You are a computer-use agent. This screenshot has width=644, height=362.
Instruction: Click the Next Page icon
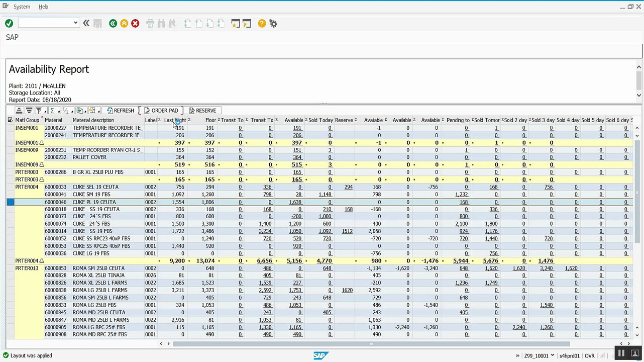pyautogui.click(x=209, y=23)
